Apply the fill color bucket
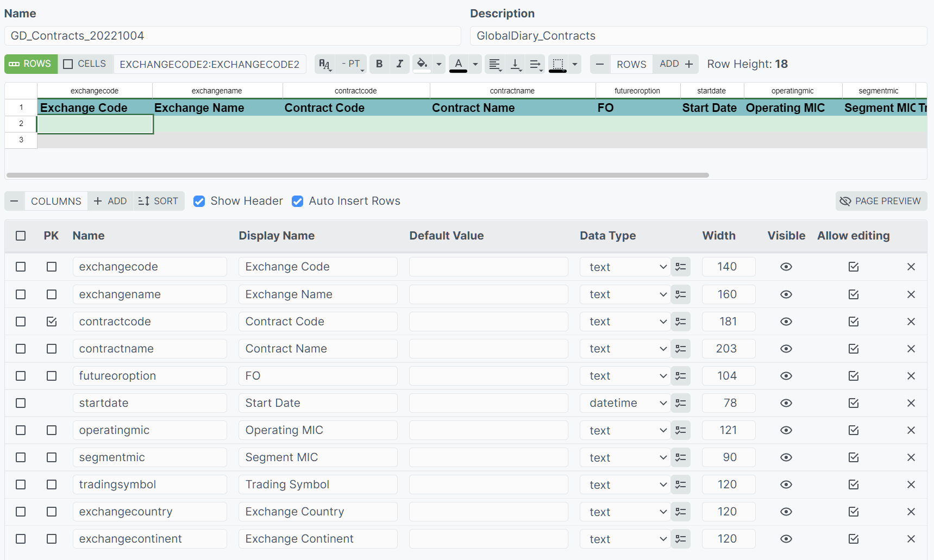Screen dimensions: 934x560 click(x=422, y=64)
